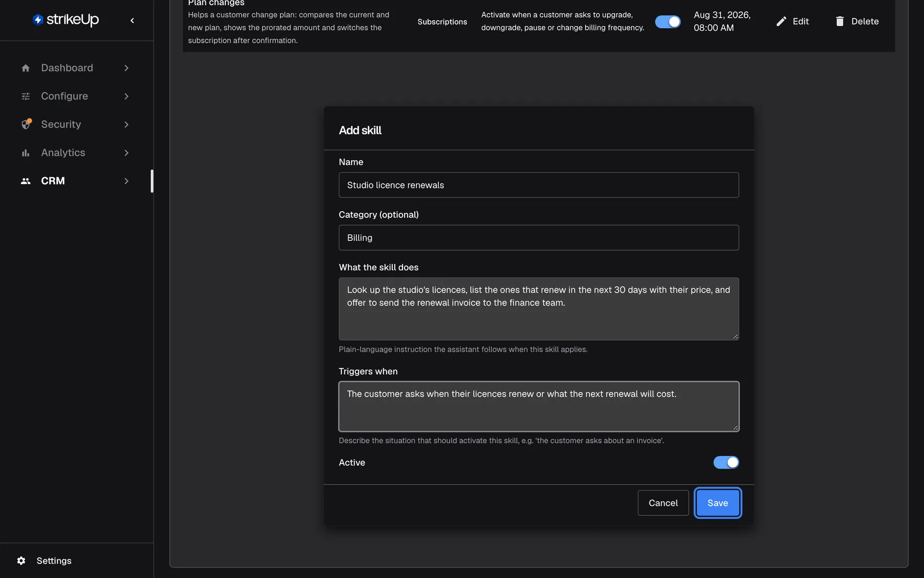
Task: Click the skill description textarea resize handle
Action: coord(736,337)
